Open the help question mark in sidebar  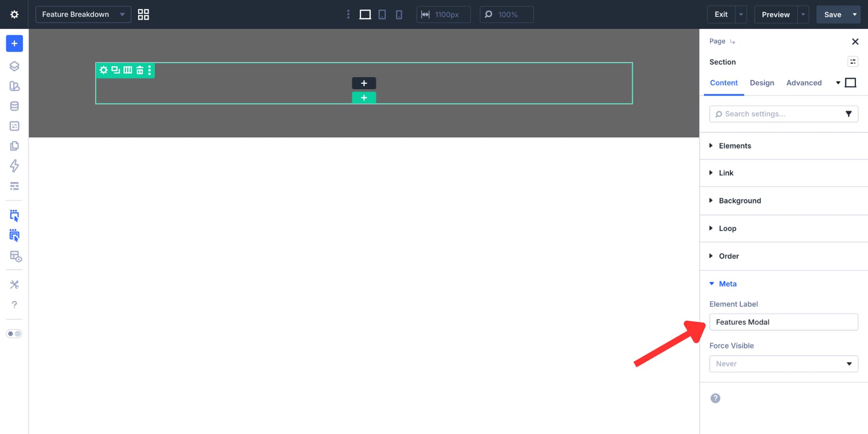[14, 304]
